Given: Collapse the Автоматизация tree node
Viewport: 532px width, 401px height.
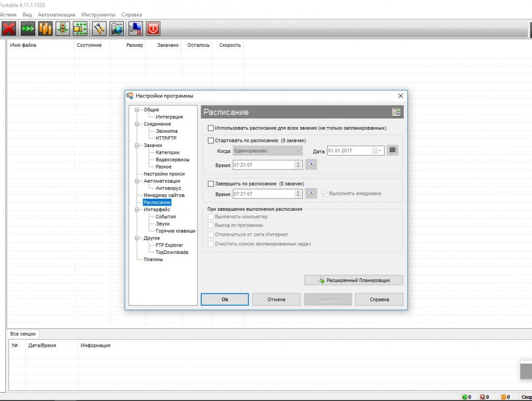Looking at the screenshot, I should 137,181.
